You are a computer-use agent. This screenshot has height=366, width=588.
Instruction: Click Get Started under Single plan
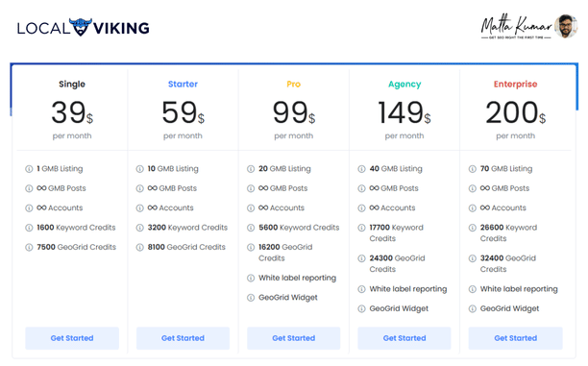72,338
